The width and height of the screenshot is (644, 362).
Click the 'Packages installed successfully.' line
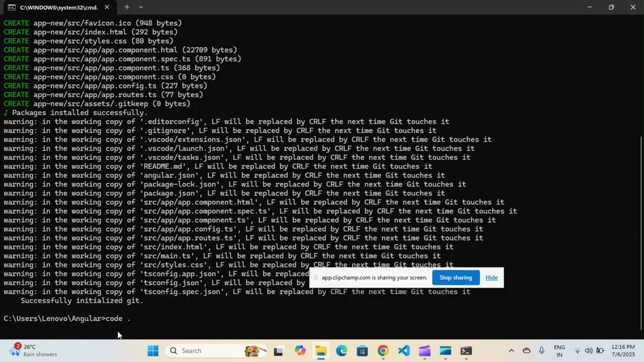[75, 113]
